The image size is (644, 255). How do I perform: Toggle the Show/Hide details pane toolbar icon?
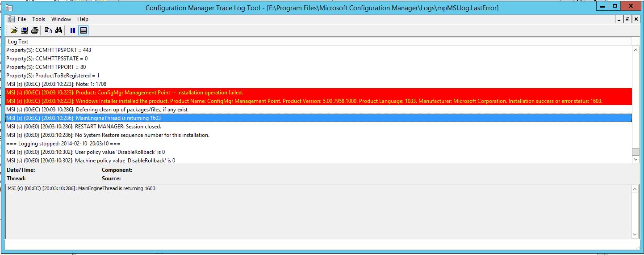83,30
